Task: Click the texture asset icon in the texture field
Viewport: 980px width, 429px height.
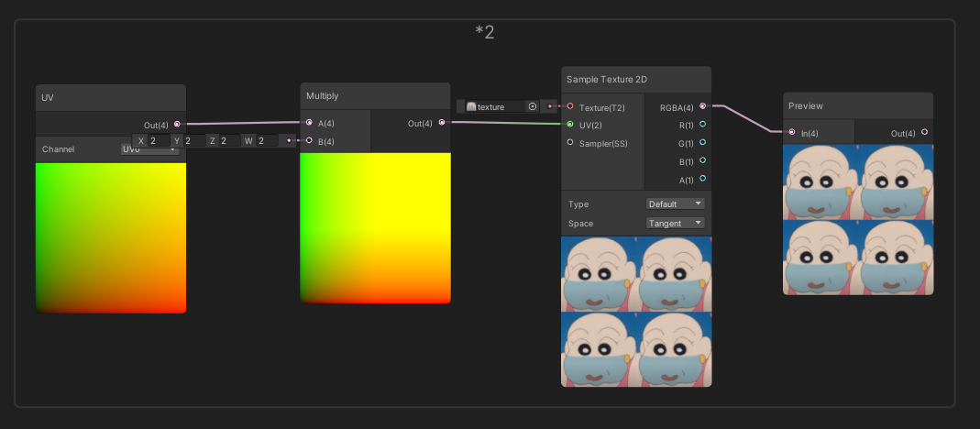Action: coord(471,106)
